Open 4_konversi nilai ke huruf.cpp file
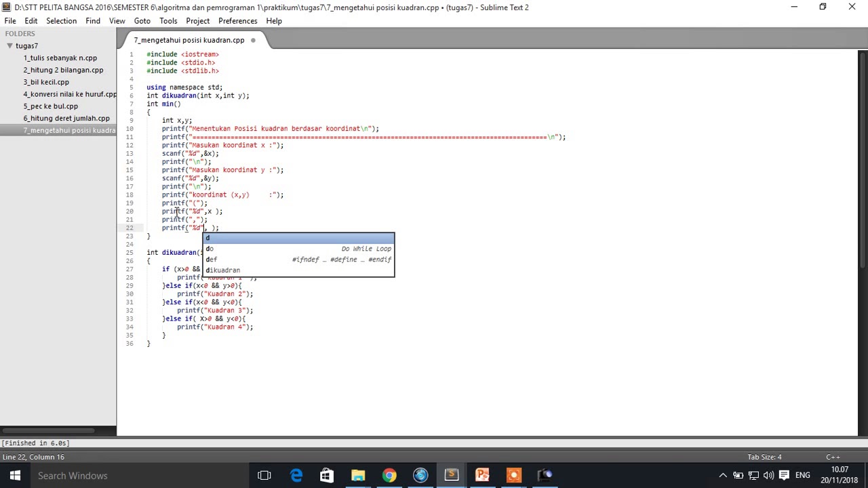 [x=70, y=94]
